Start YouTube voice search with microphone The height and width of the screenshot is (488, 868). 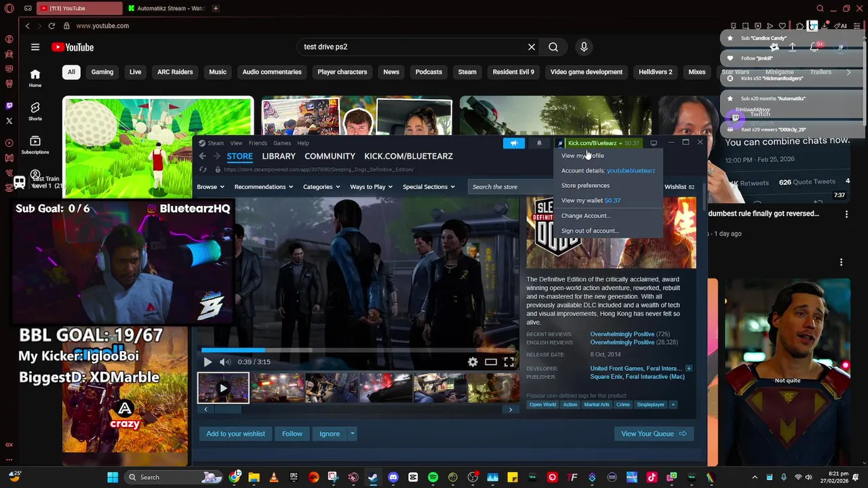click(x=584, y=47)
